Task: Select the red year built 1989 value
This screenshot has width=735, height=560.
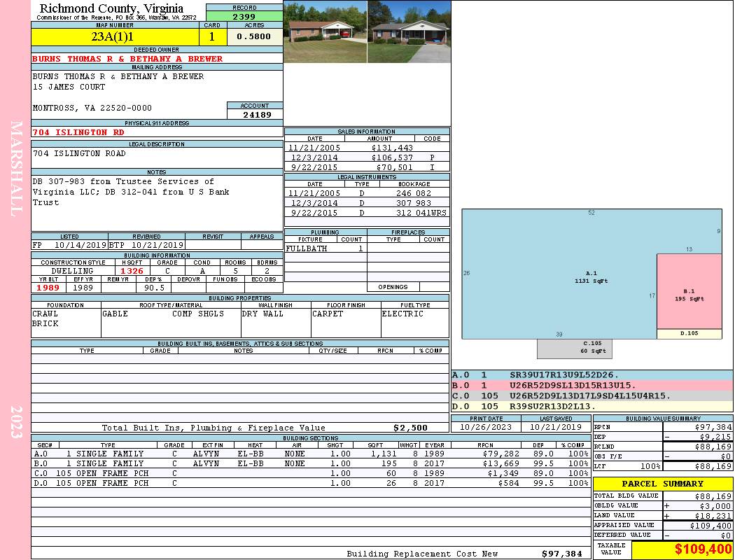Action: pos(48,287)
